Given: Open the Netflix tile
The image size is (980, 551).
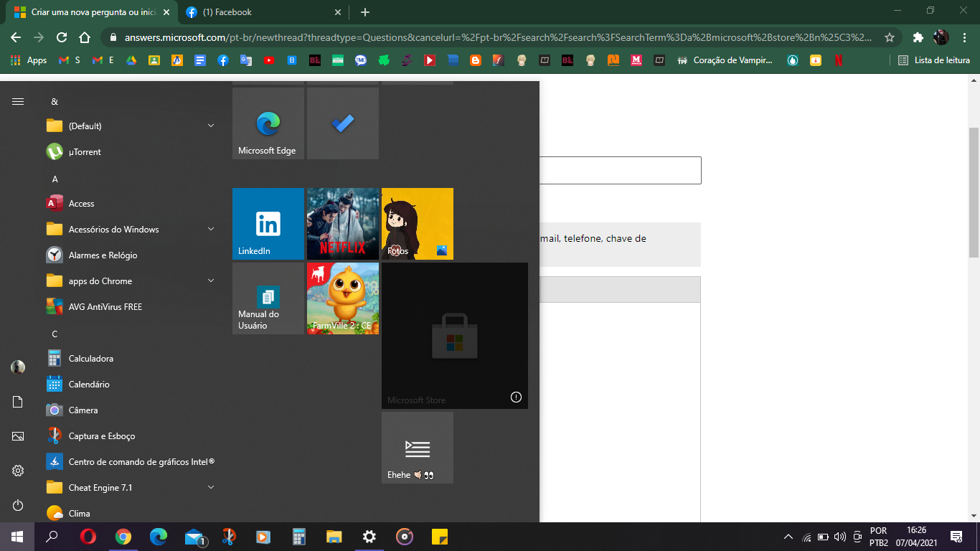Looking at the screenshot, I should pyautogui.click(x=343, y=224).
